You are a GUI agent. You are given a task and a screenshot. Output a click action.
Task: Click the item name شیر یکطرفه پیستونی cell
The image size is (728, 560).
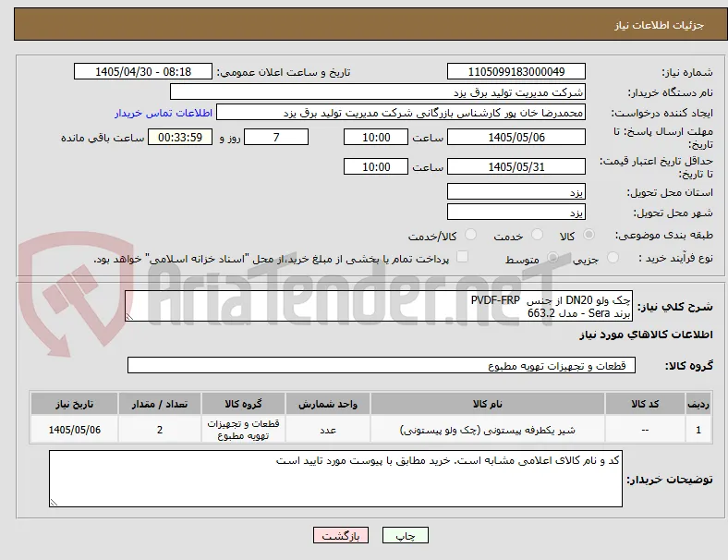[x=488, y=430]
